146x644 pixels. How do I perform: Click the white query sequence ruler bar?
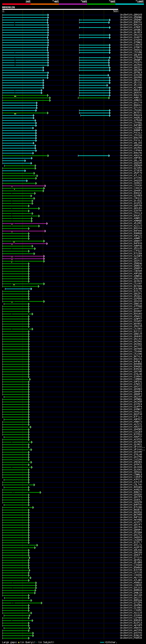(x=60, y=10)
